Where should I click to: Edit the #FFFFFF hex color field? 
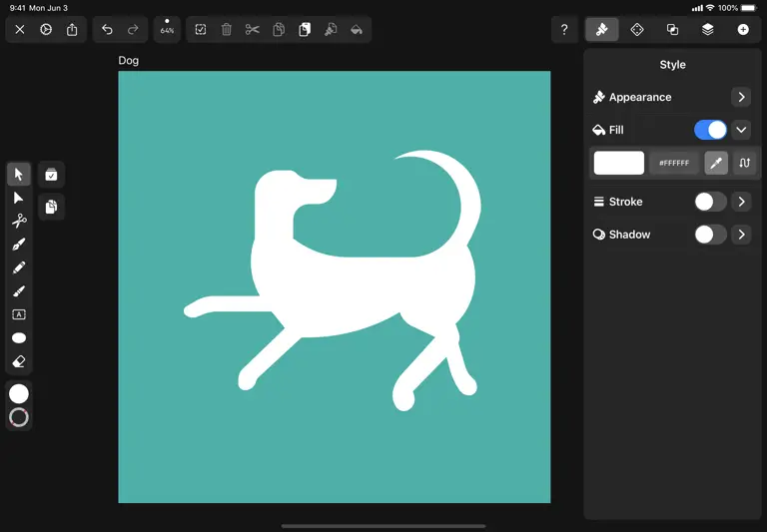click(674, 163)
